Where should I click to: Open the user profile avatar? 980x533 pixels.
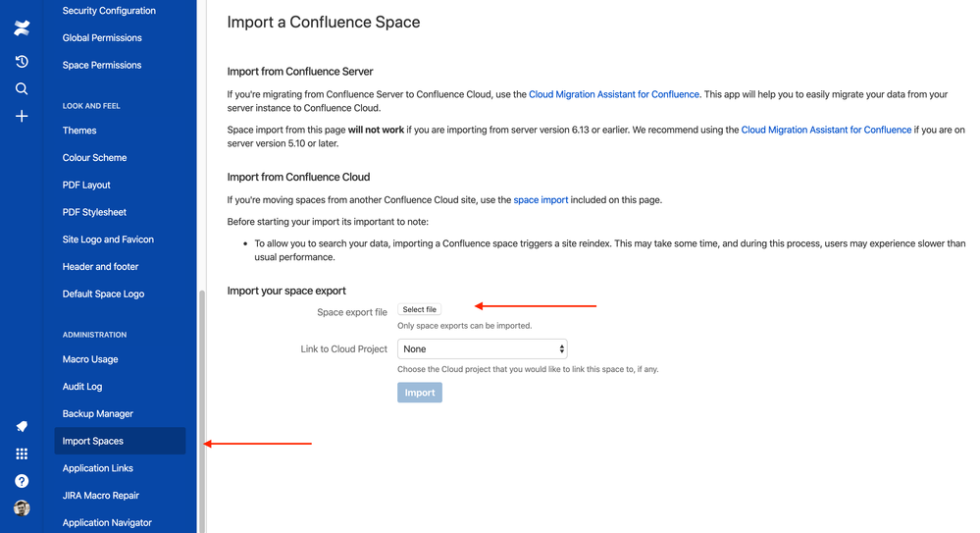click(22, 508)
